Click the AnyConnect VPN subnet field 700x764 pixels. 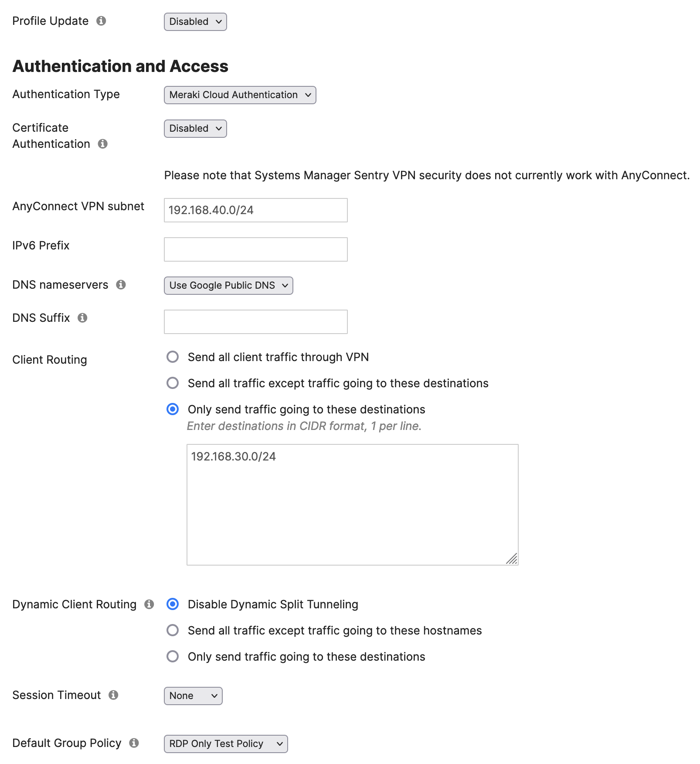[x=255, y=210]
